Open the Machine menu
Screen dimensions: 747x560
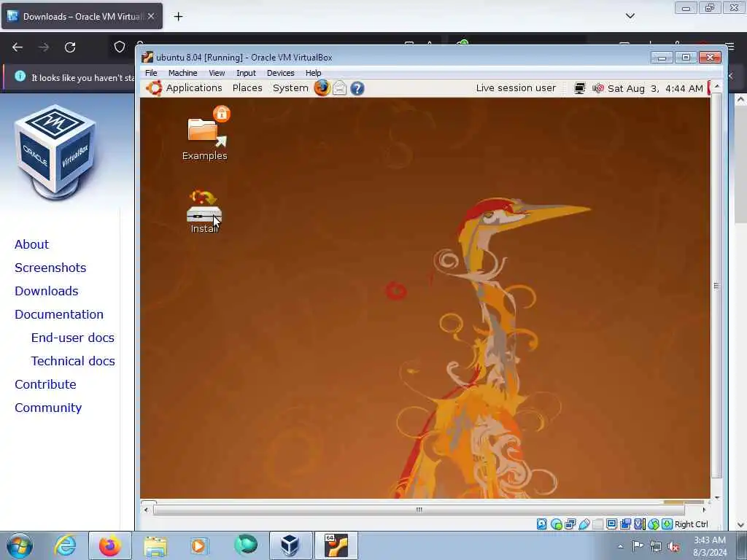point(183,73)
